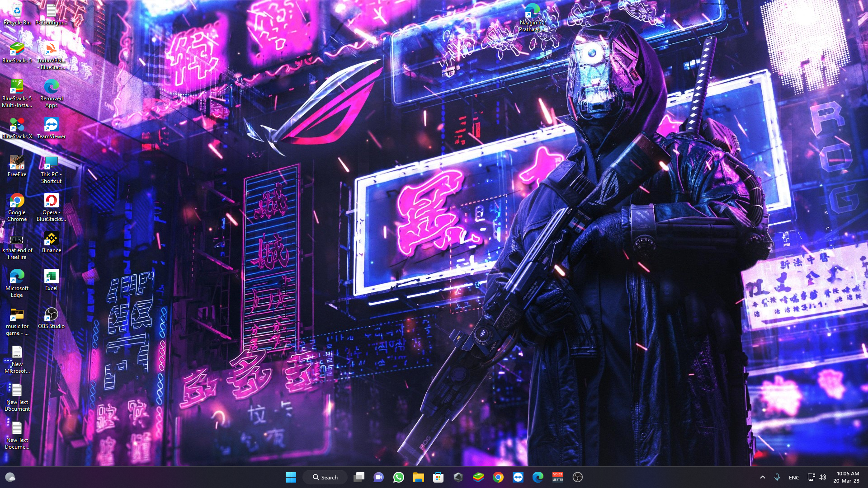
Task: Open the weather widget on the taskbar
Action: [x=10, y=477]
